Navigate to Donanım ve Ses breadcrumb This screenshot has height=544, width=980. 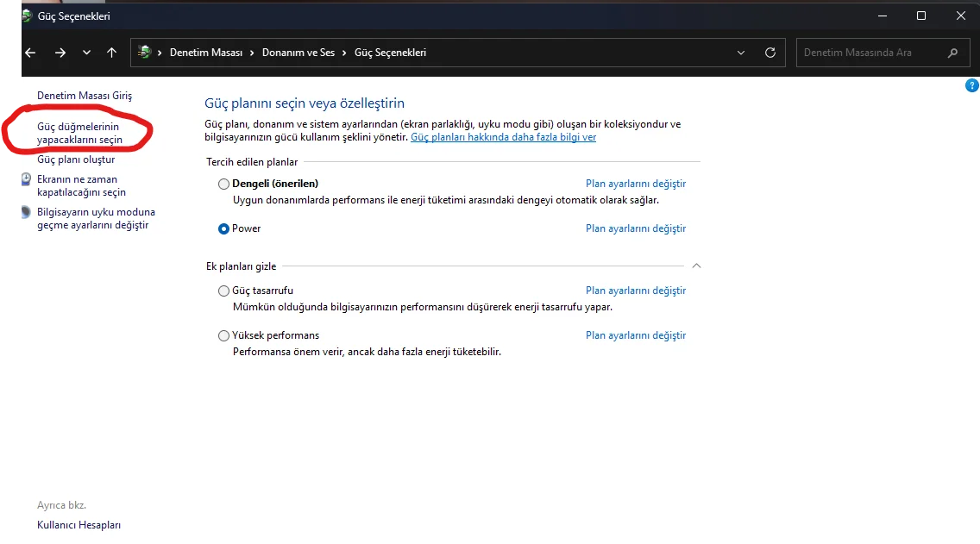click(x=298, y=53)
